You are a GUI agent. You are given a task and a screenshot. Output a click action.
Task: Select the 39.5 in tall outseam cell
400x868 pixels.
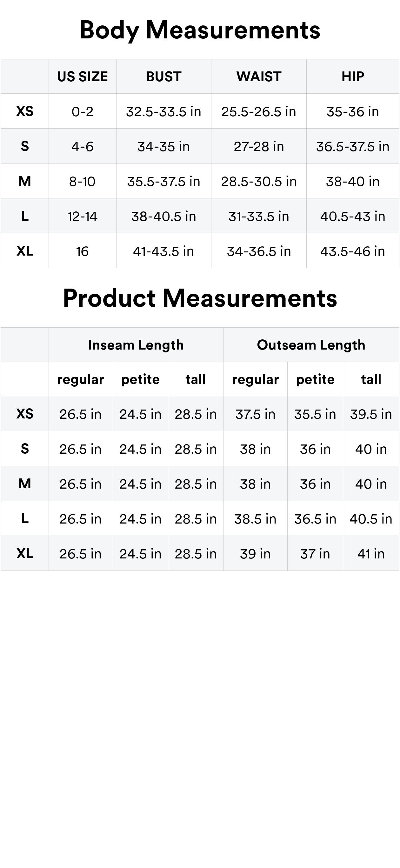(371, 414)
